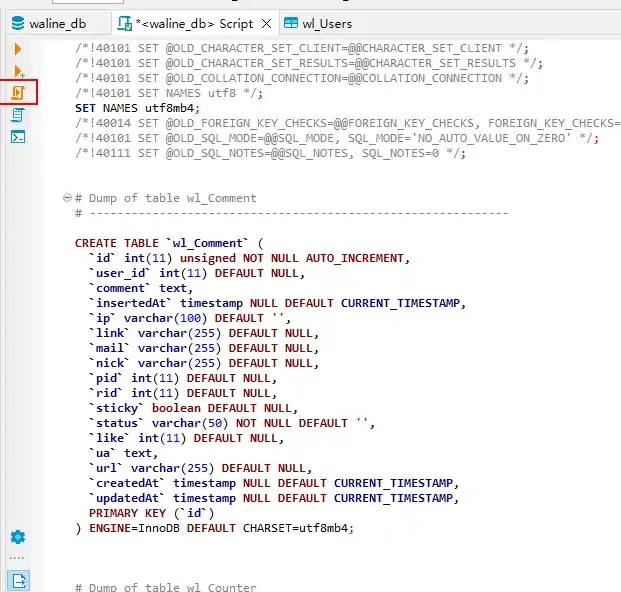Click the OLD_CHARACTER_SET_RESULTS comment line
The image size is (621, 592).
(309, 63)
